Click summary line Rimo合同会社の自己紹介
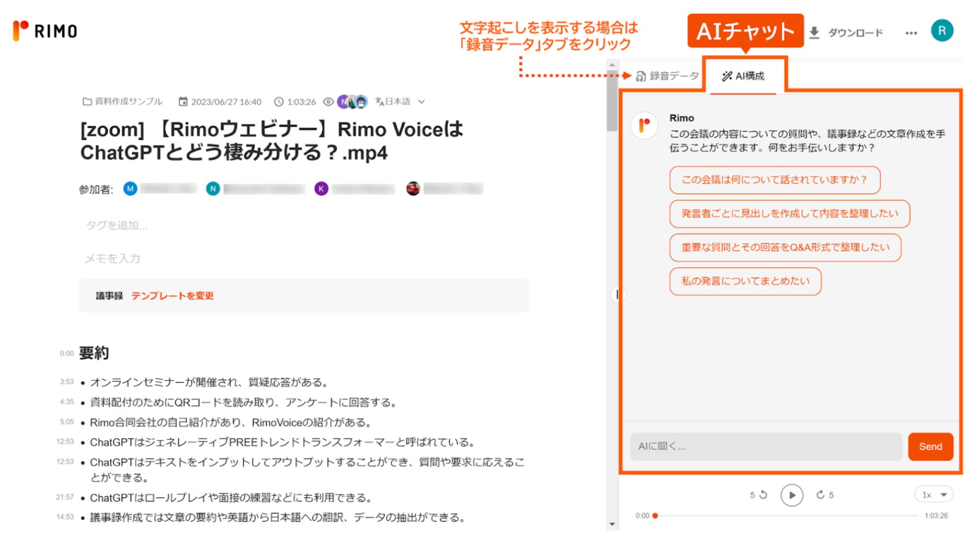Image resolution: width=980 pixels, height=544 pixels. click(231, 422)
